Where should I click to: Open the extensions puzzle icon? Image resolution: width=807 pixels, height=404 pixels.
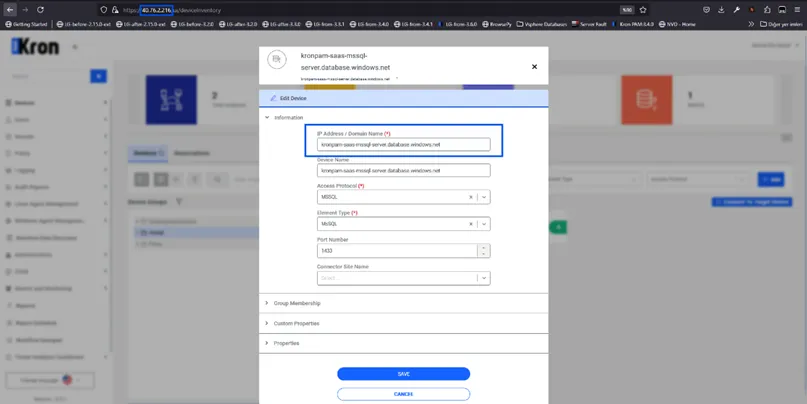[x=767, y=10]
